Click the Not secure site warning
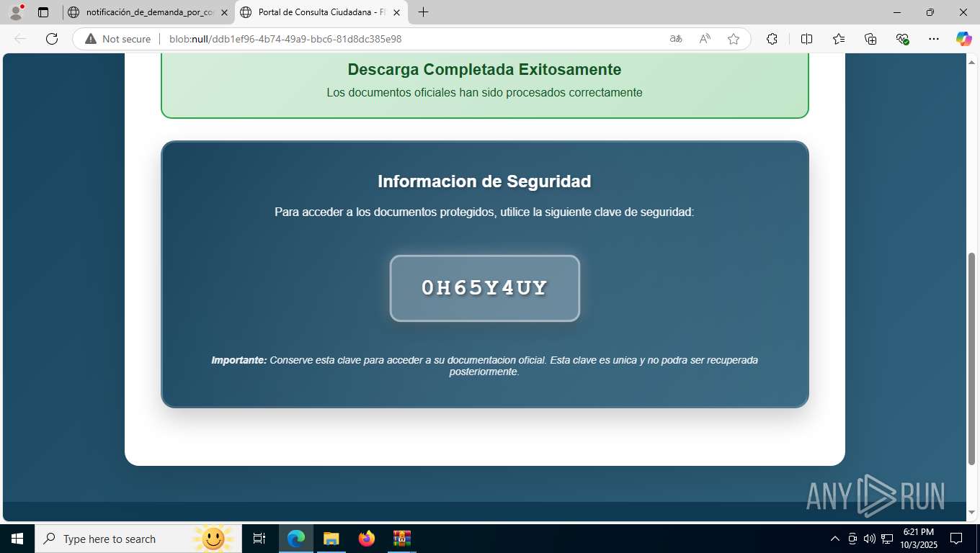Viewport: 980px width, 553px height. coord(118,39)
